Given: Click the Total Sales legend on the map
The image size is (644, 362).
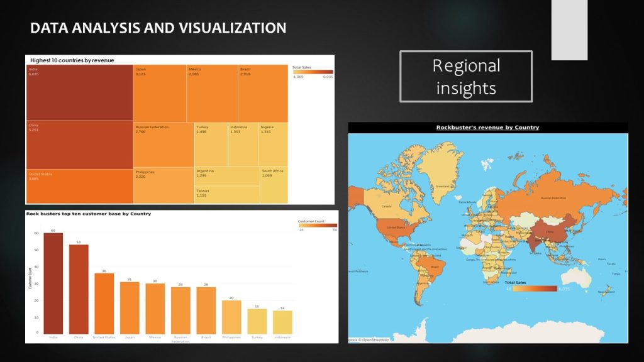Looking at the screenshot, I should (531, 288).
